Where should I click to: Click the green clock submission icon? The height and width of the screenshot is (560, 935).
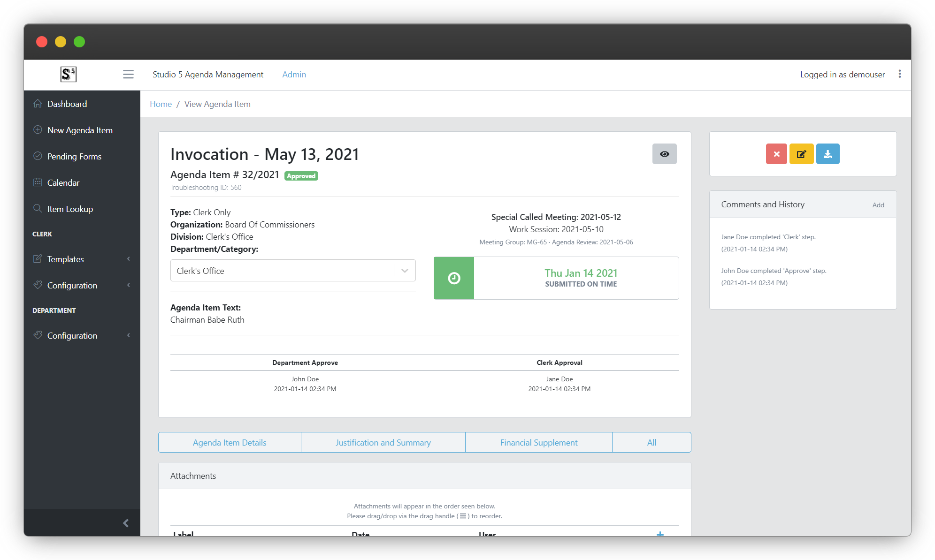click(x=454, y=278)
